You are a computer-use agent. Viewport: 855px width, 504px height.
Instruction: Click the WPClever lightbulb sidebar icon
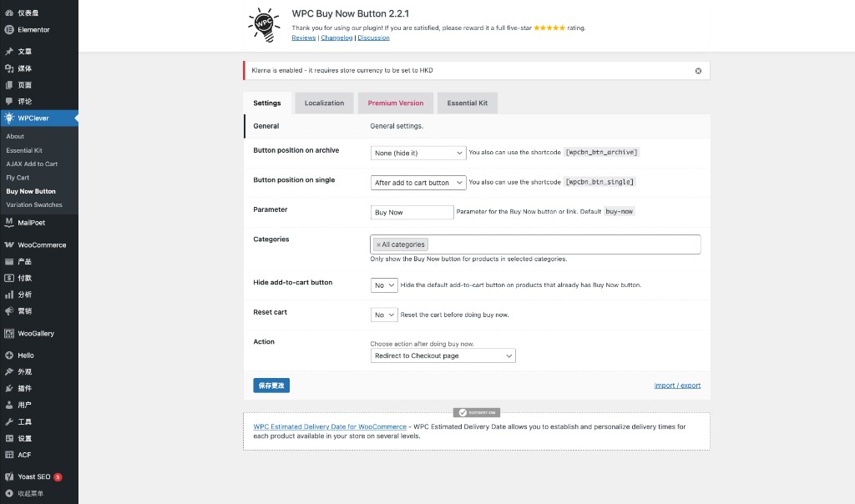tap(9, 118)
